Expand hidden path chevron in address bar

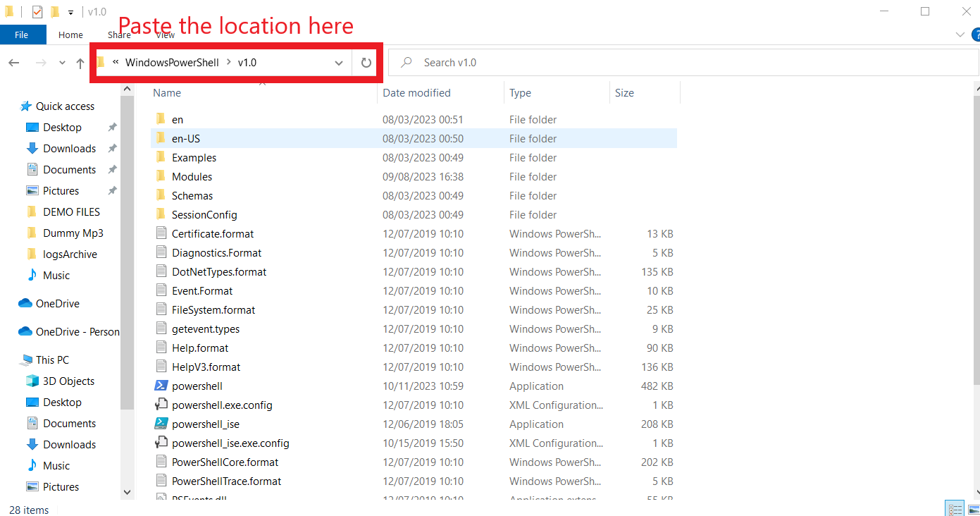(x=116, y=62)
